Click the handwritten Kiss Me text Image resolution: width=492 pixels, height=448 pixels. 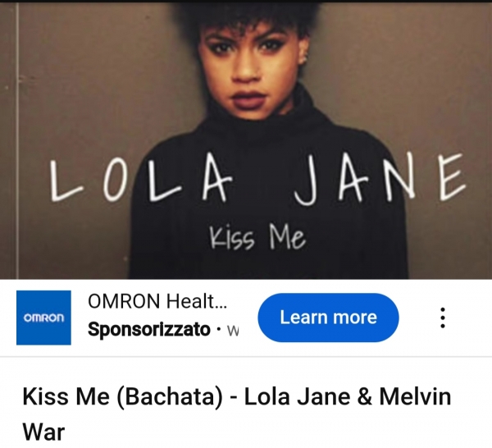pyautogui.click(x=257, y=237)
